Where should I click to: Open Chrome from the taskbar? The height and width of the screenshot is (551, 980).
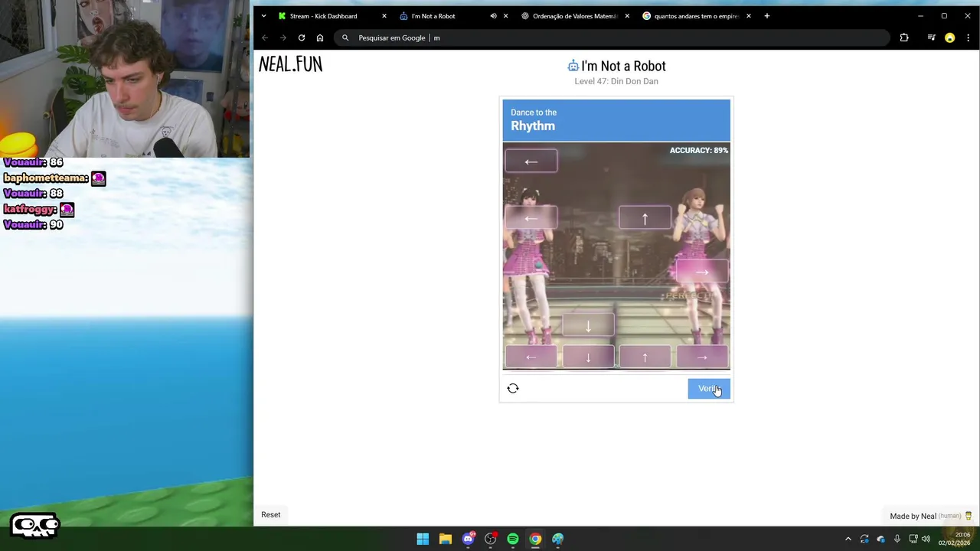[x=535, y=539]
